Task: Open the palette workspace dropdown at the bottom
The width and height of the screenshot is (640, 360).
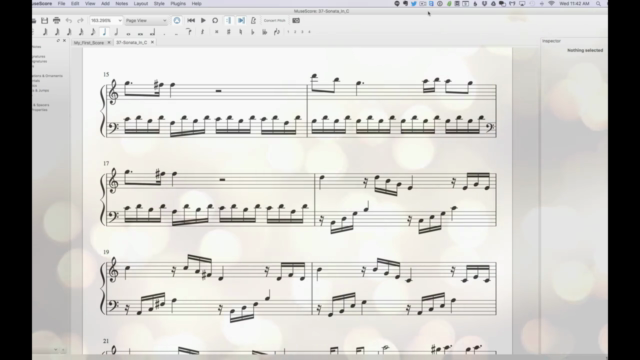Action: point(56,350)
